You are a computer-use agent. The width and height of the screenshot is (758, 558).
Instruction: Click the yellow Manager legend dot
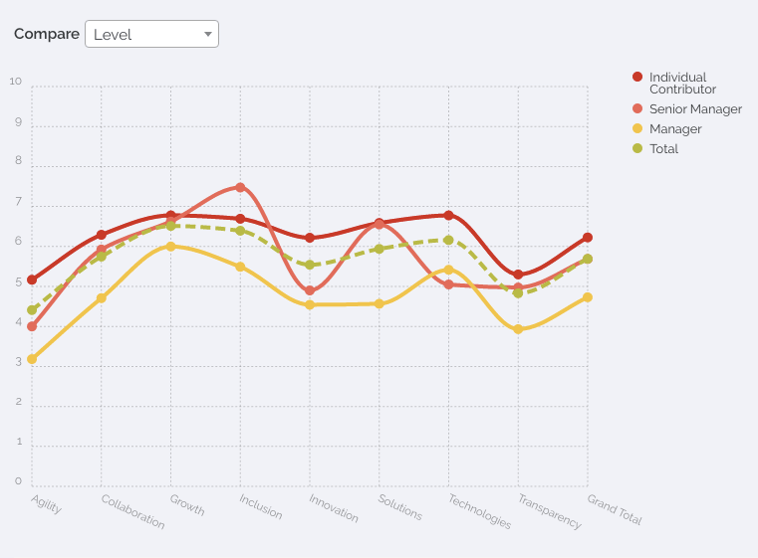(x=637, y=129)
